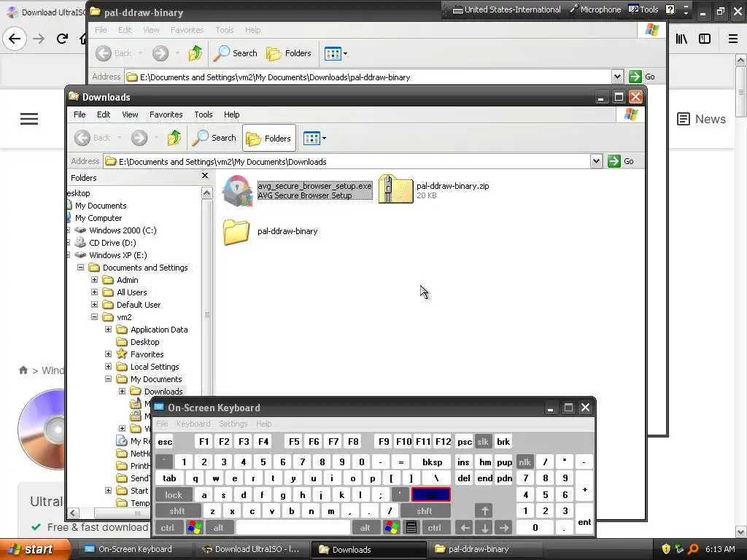The height and width of the screenshot is (560, 747).
Task: Toggle the left alt key on keyboard
Action: 219,528
